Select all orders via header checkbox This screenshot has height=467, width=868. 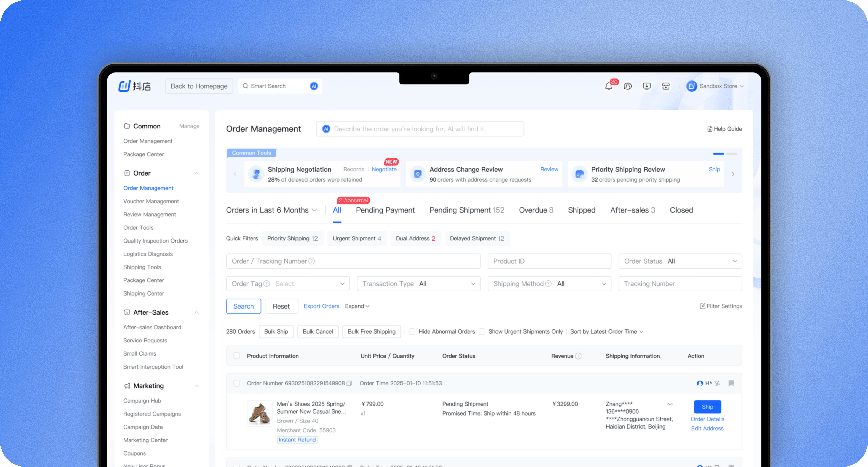[236, 356]
